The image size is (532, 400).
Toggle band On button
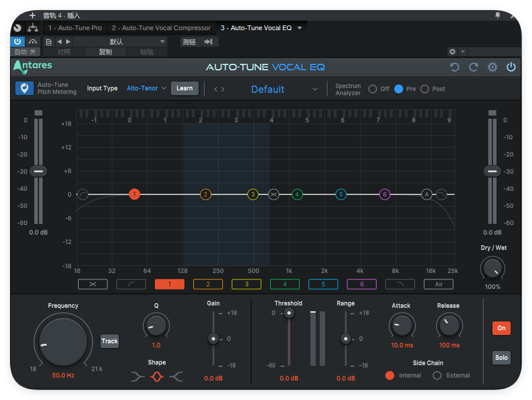501,328
